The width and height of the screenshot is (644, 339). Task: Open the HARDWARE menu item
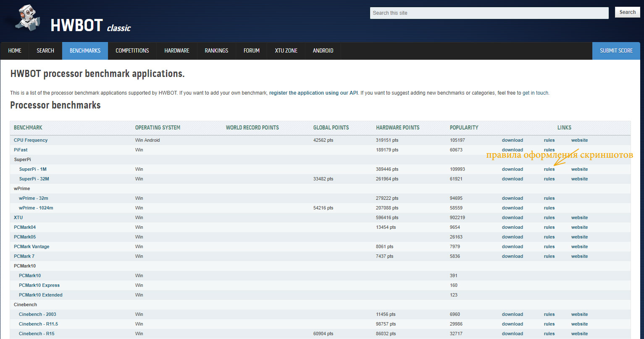click(177, 50)
